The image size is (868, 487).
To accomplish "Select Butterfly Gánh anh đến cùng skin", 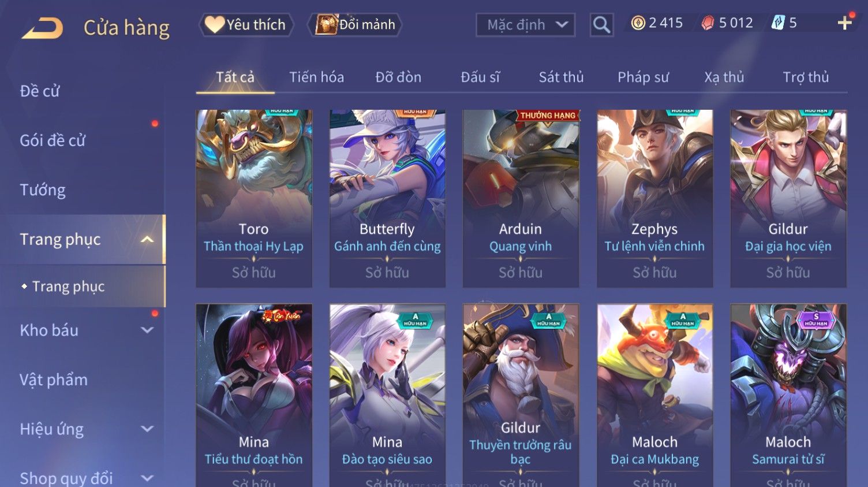I will point(387,198).
